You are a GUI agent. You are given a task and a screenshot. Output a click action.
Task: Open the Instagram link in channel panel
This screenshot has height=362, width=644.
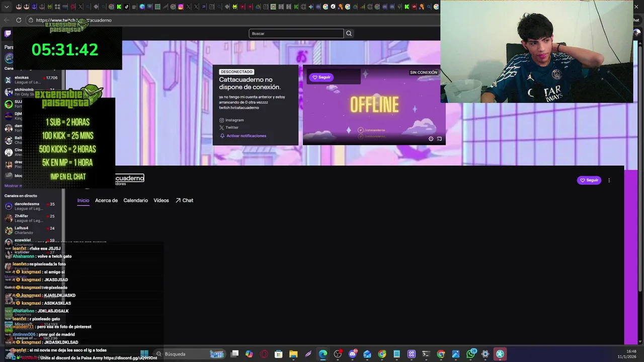click(232, 120)
